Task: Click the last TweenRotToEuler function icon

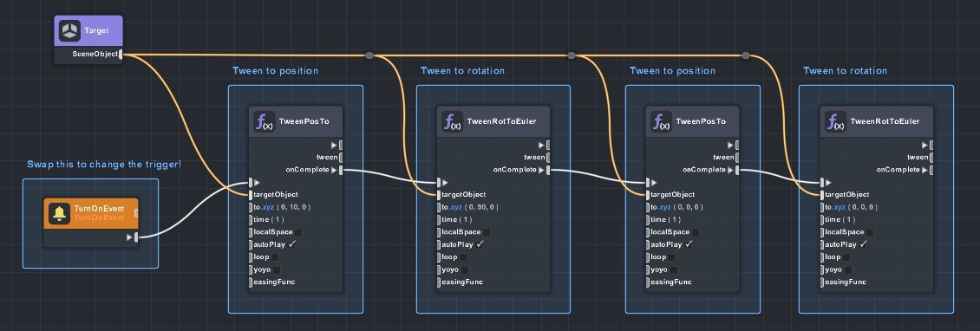Action: coord(835,121)
